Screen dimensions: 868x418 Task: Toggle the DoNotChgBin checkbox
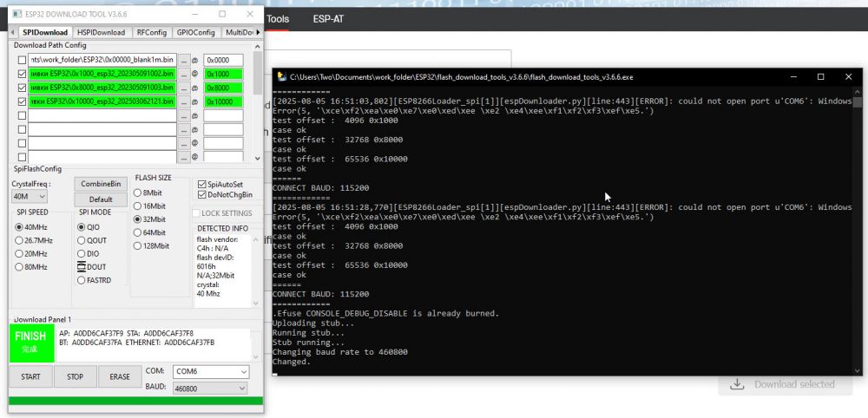point(202,194)
